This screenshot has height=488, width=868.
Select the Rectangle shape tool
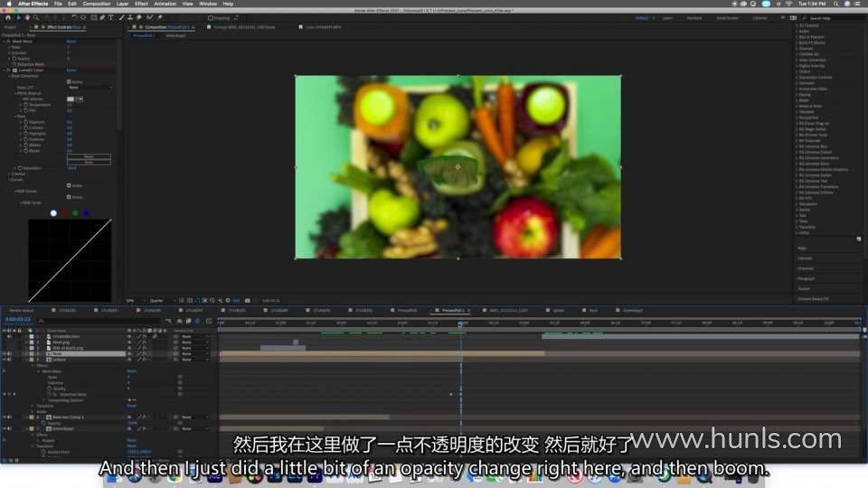click(93, 18)
